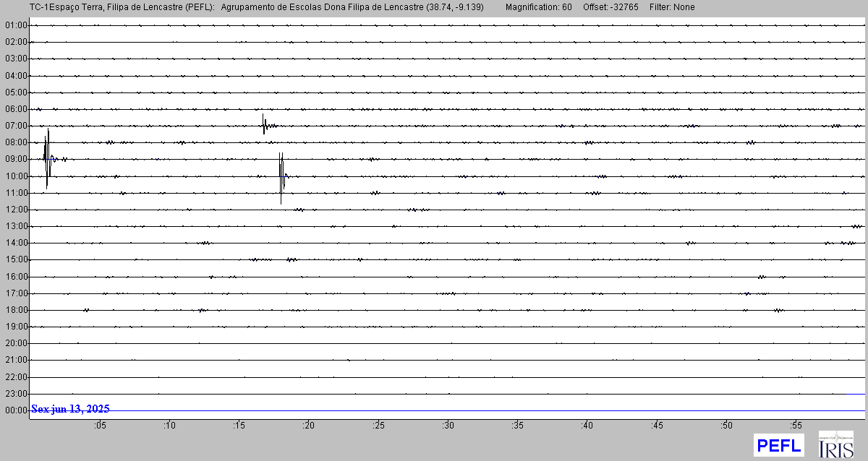
Task: Click the :10 minute axis label
Action: [169, 426]
